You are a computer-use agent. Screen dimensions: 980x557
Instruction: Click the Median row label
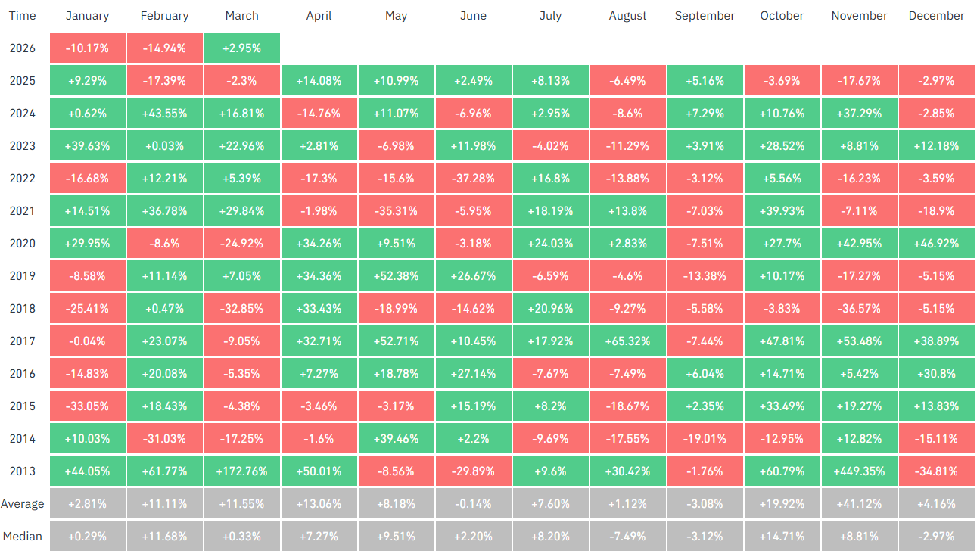pyautogui.click(x=23, y=536)
